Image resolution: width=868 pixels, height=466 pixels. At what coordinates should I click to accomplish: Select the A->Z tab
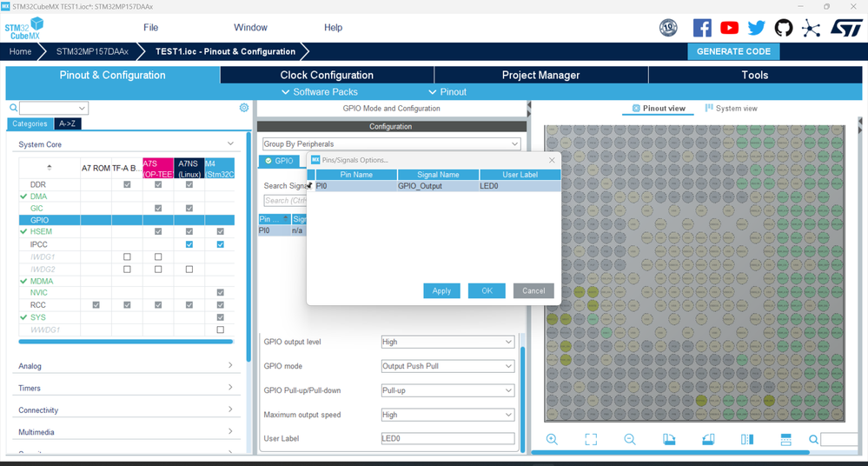click(68, 123)
